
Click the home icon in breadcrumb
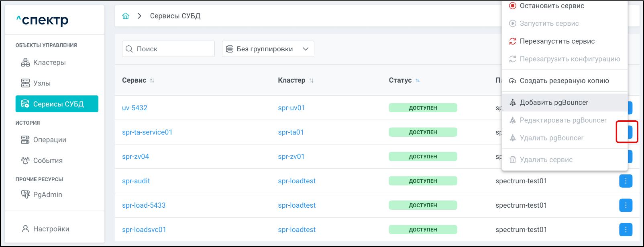[x=126, y=16]
